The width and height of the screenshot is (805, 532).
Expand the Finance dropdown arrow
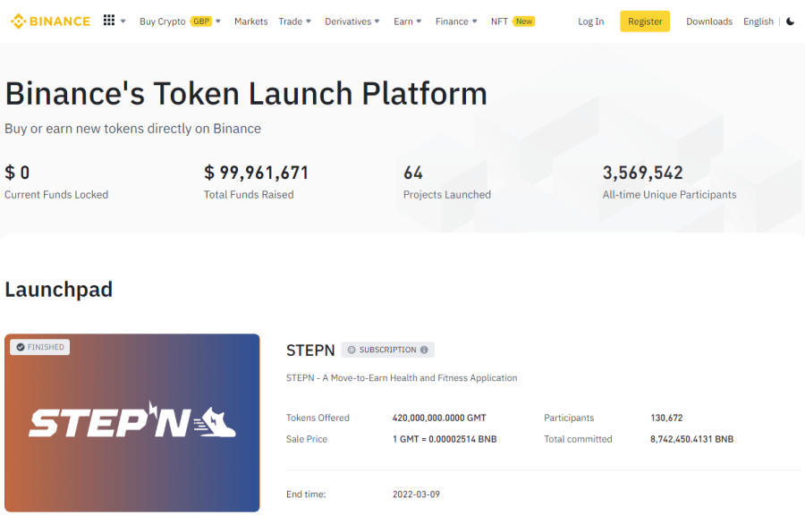(474, 21)
